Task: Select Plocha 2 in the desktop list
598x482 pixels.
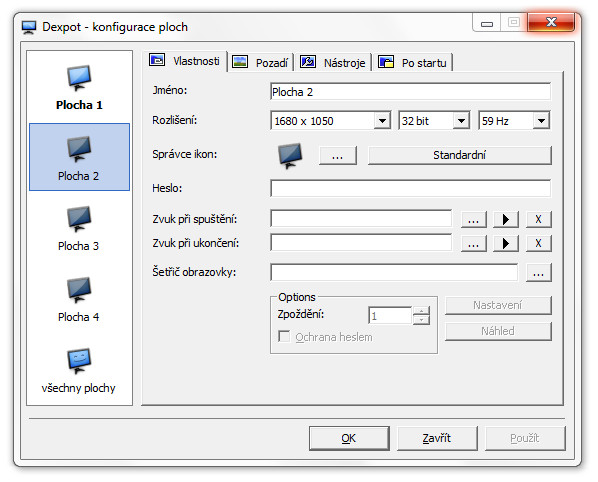Action: [x=79, y=157]
